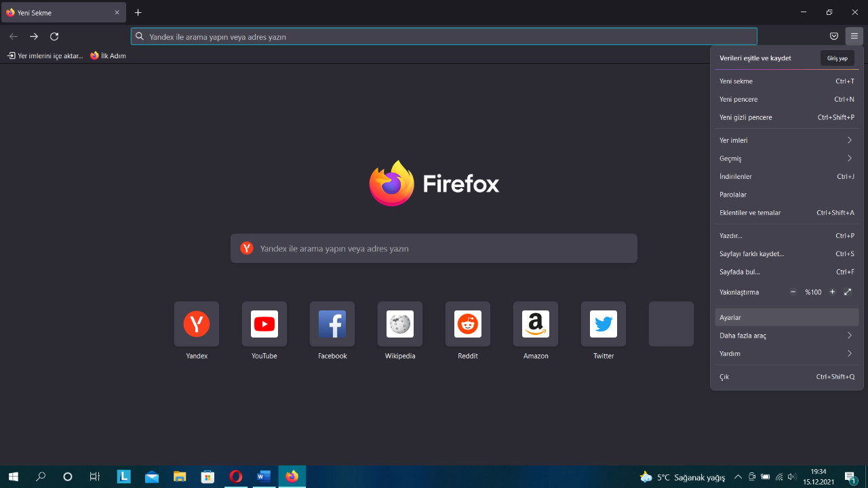Open the weather widget 5°C Sağanak yağış
The width and height of the screenshot is (868, 488).
[x=683, y=477]
